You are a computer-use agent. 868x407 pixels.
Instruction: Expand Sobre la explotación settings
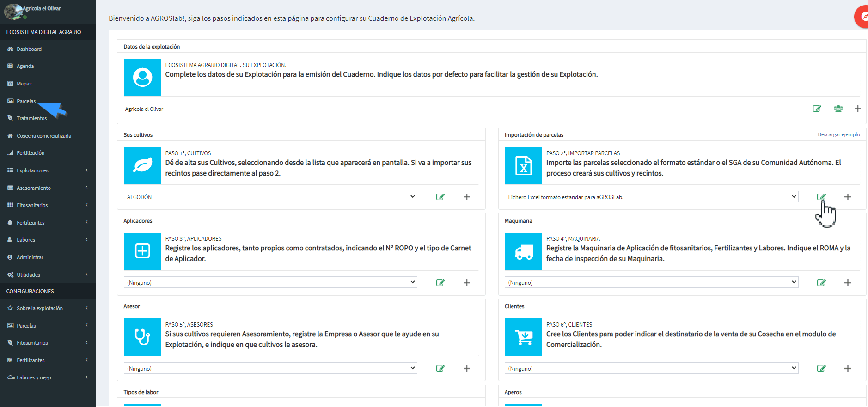48,308
